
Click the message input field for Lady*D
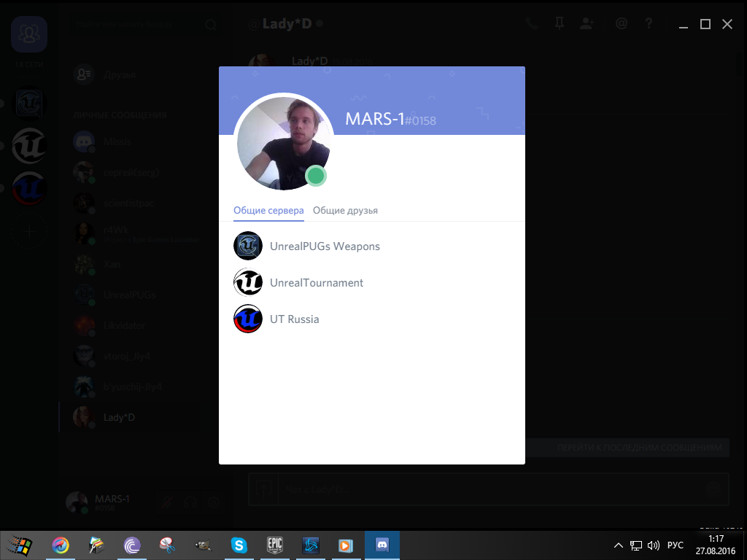[x=491, y=489]
